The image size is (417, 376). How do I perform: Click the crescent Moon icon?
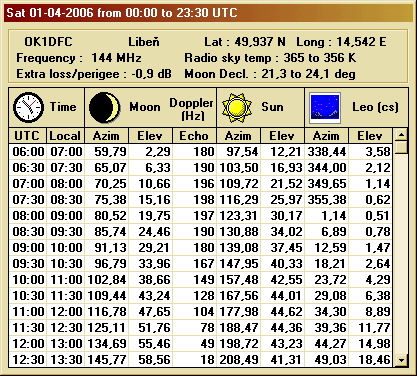tap(105, 107)
